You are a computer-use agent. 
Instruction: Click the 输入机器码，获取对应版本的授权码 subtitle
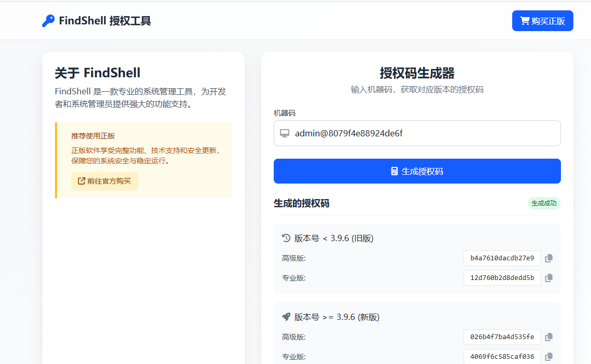tap(417, 90)
